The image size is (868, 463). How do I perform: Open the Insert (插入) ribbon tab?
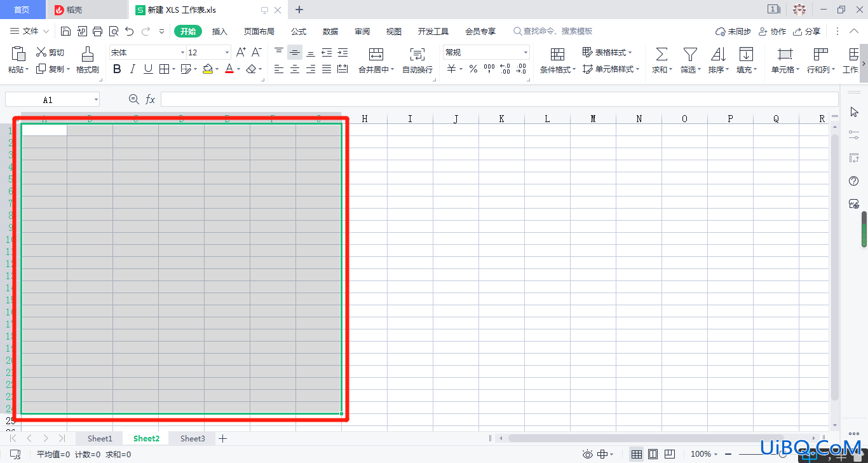[219, 31]
